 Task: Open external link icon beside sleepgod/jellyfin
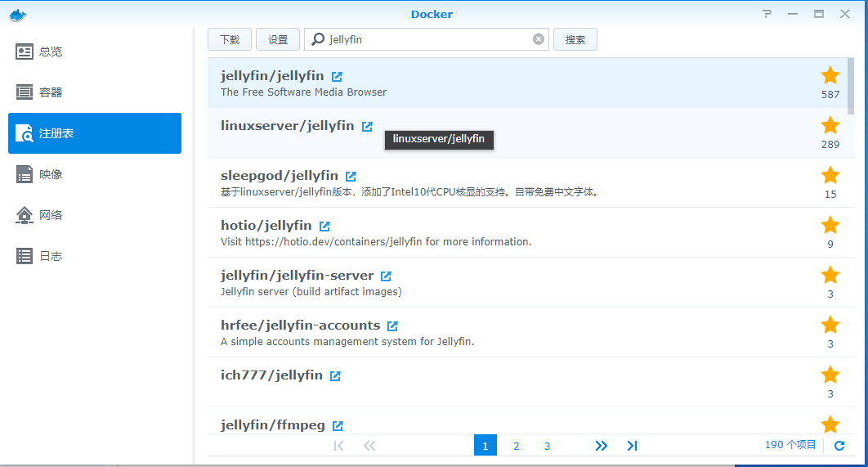click(351, 176)
